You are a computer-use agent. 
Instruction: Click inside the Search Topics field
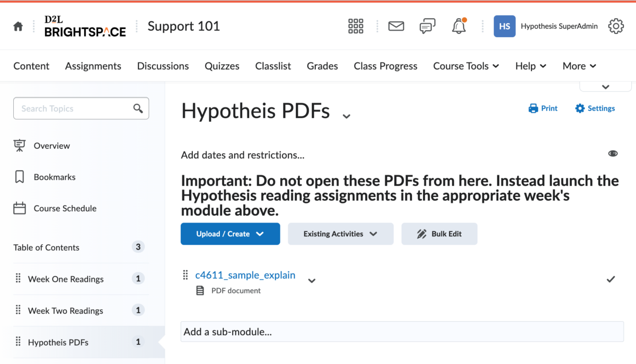(x=74, y=108)
